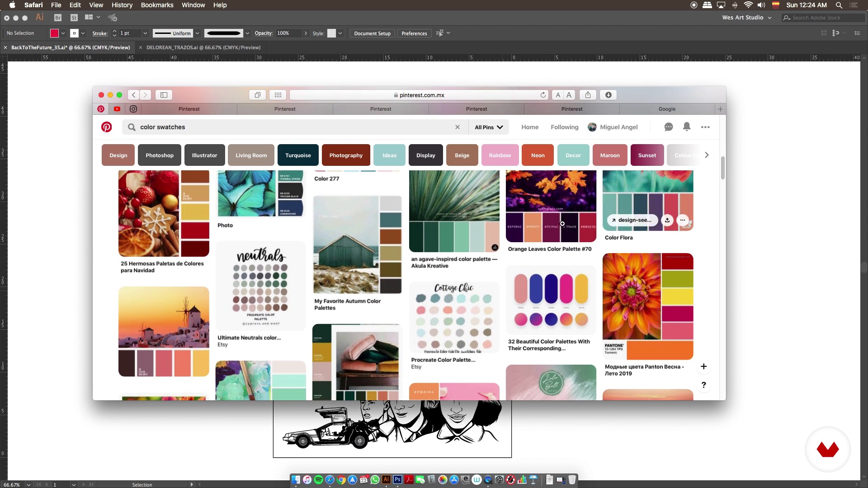Open the History menu in menu bar
This screenshot has height=488, width=868.
pyautogui.click(x=122, y=5)
